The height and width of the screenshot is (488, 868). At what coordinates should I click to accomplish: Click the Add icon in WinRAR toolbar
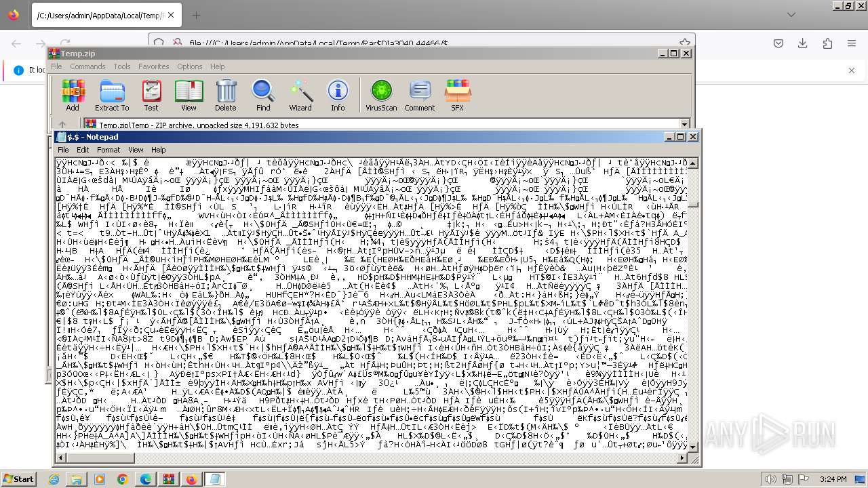point(73,95)
